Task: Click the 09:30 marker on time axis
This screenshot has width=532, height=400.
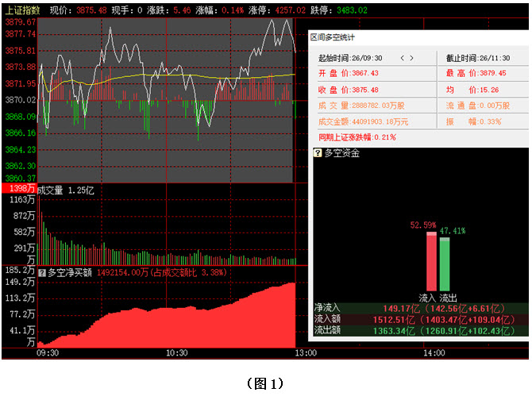Action: (x=48, y=352)
